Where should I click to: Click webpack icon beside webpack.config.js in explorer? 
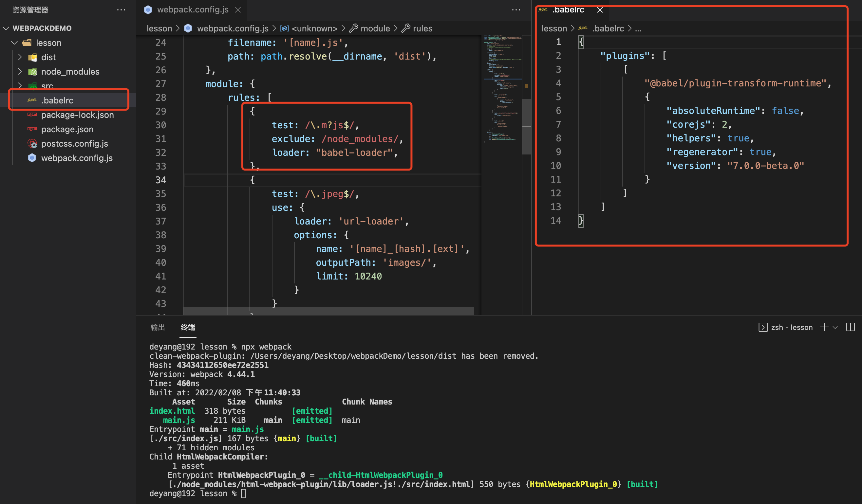pos(32,158)
